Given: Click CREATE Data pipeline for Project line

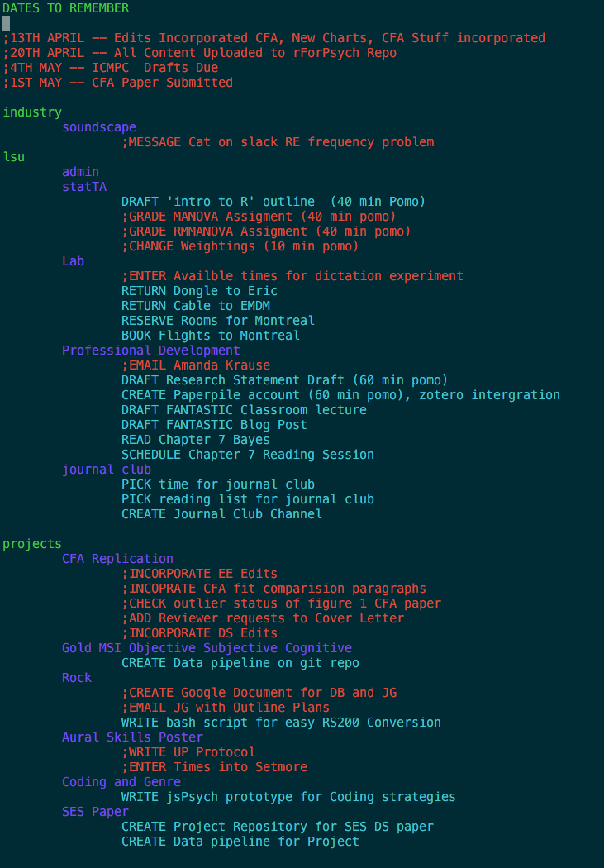Looking at the screenshot, I should coord(240,842).
